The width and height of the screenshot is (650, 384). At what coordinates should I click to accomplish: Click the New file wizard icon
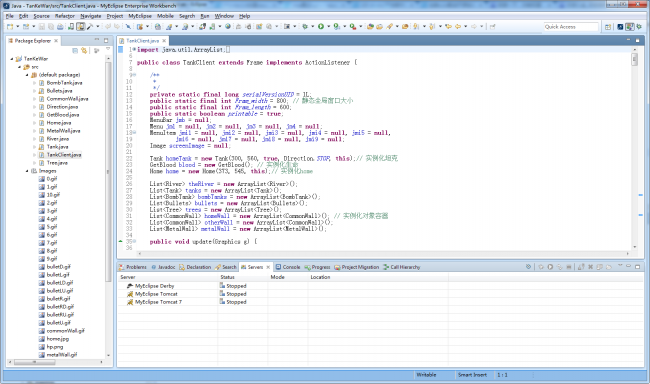point(10,27)
